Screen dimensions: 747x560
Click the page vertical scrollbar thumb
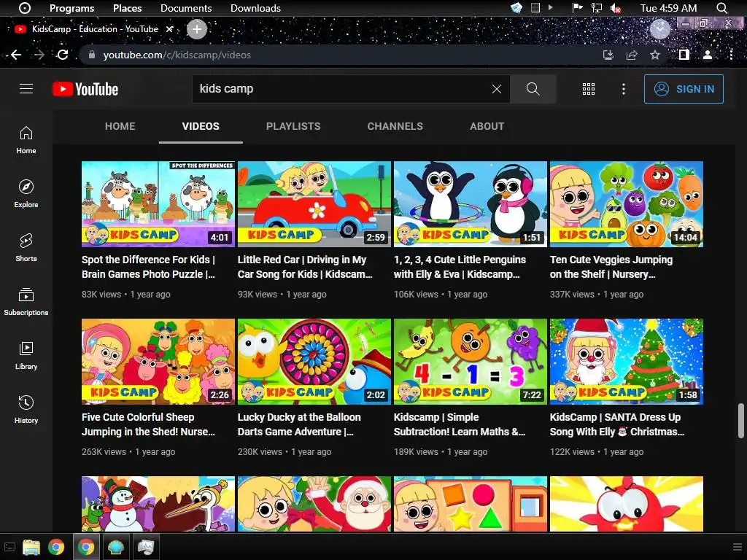[741, 421]
